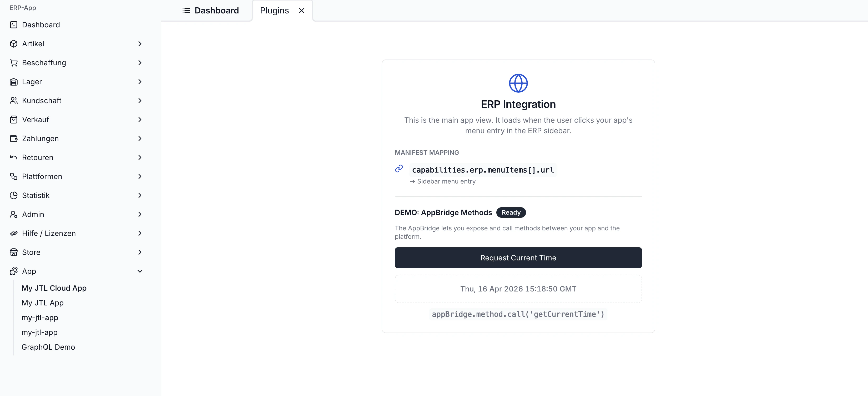Close the Plugins tab
Viewport: 868px width, 396px height.
pyautogui.click(x=302, y=11)
